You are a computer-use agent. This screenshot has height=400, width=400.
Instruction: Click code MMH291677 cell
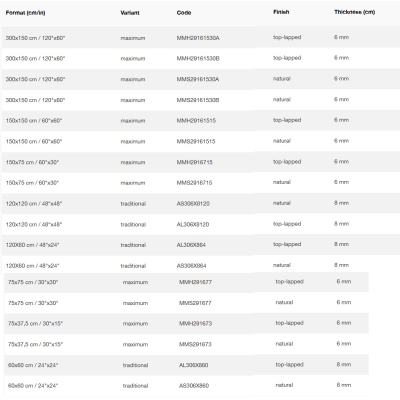(x=195, y=282)
